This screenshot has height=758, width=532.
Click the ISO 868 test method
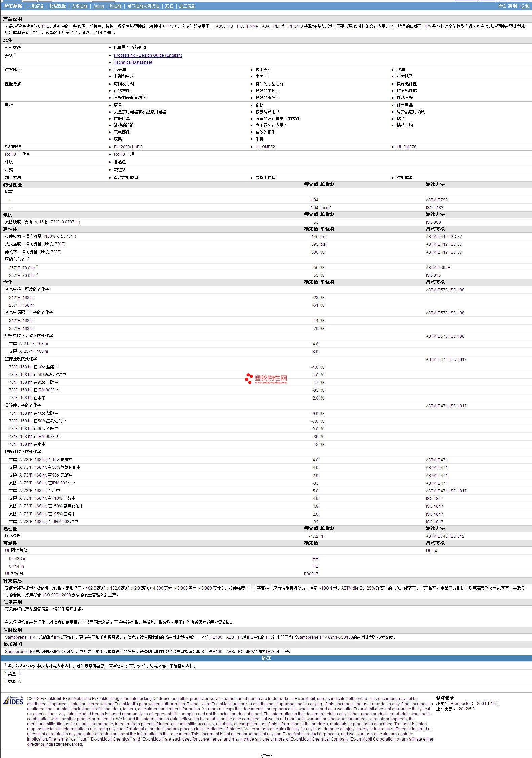tap(433, 222)
